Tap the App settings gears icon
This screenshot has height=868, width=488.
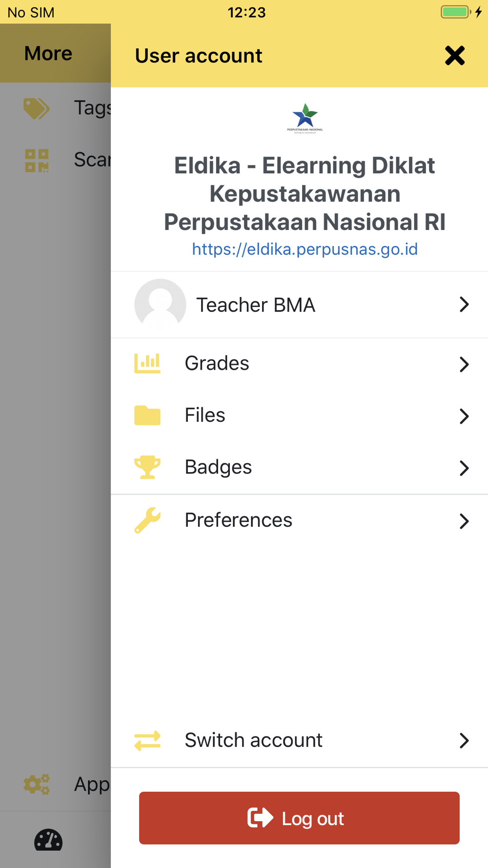tap(37, 785)
